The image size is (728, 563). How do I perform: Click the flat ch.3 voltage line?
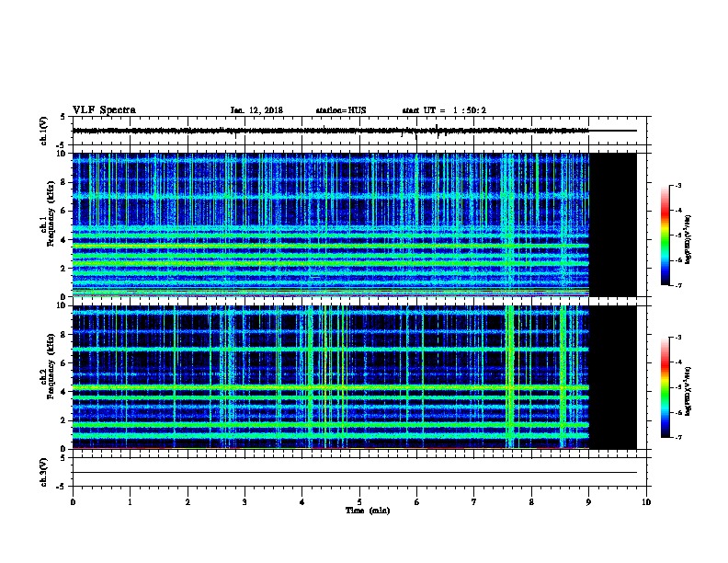[355, 473]
